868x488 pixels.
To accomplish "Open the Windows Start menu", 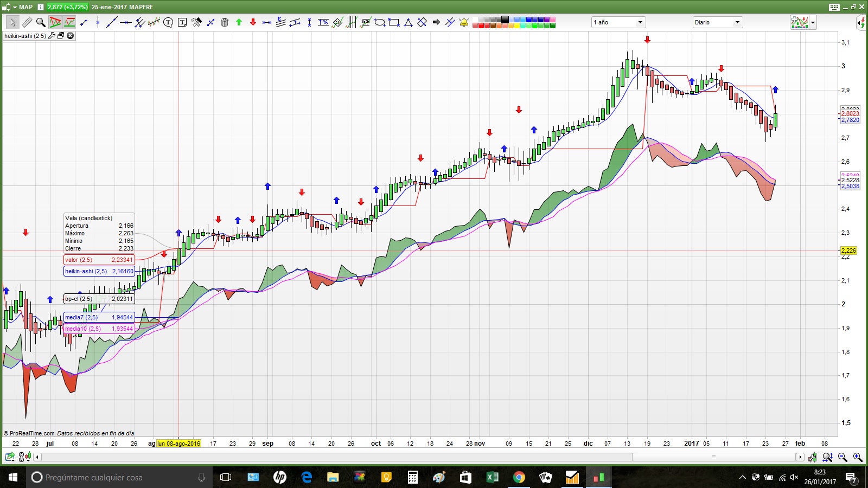I will click(x=13, y=477).
